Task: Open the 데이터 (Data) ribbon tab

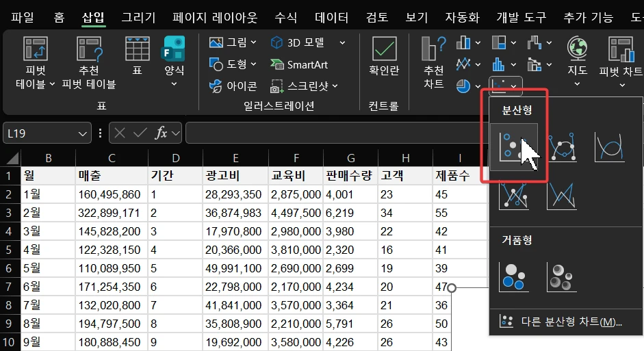Action: (x=331, y=17)
